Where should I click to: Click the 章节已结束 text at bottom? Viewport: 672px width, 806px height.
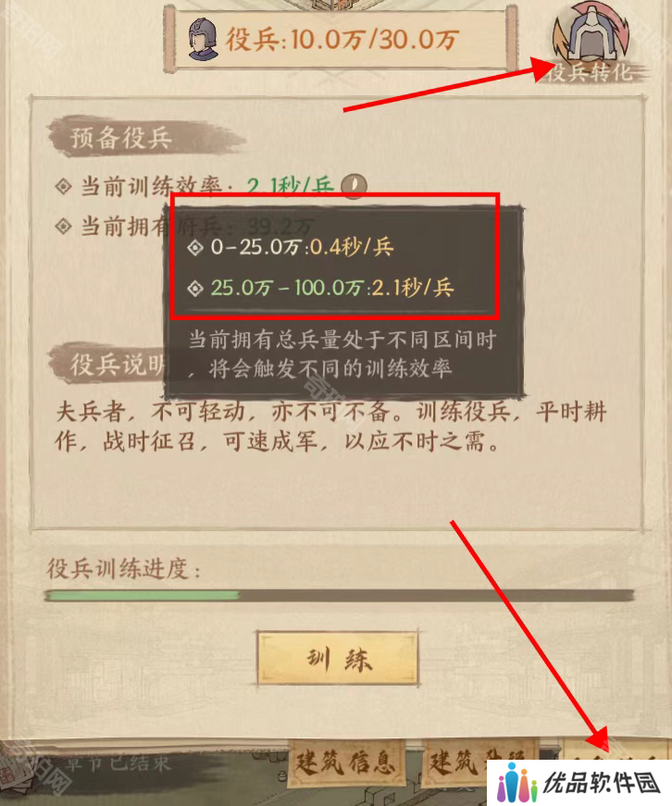coord(118,763)
